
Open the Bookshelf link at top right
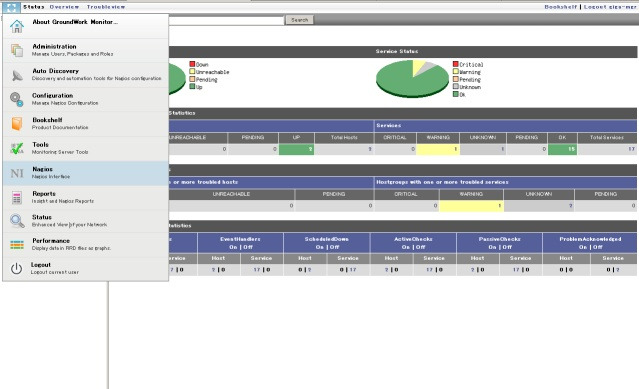point(561,7)
